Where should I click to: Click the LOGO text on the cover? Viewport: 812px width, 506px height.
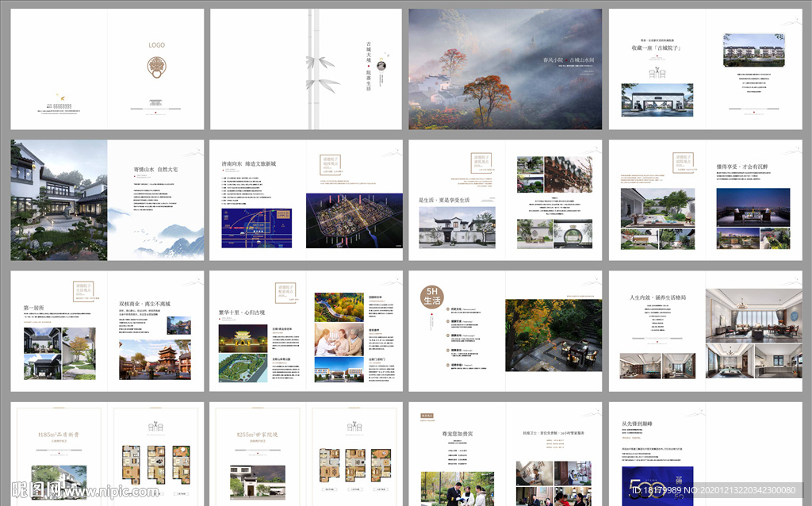[157, 45]
